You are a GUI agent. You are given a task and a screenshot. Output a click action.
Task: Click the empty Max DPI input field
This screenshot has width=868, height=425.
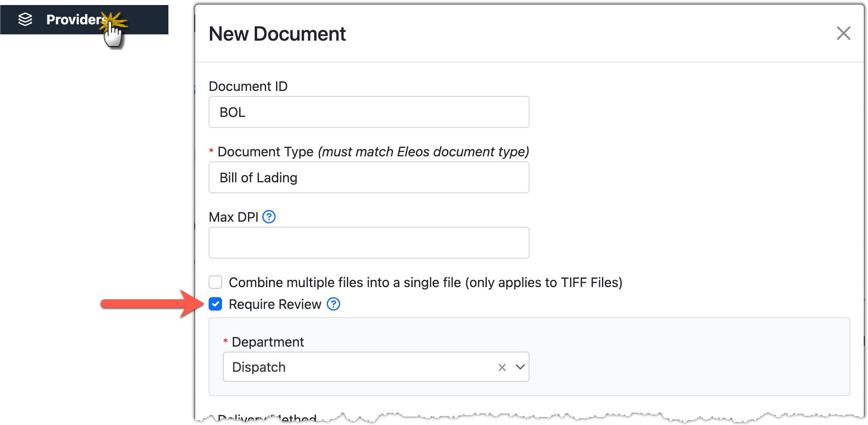coord(369,243)
